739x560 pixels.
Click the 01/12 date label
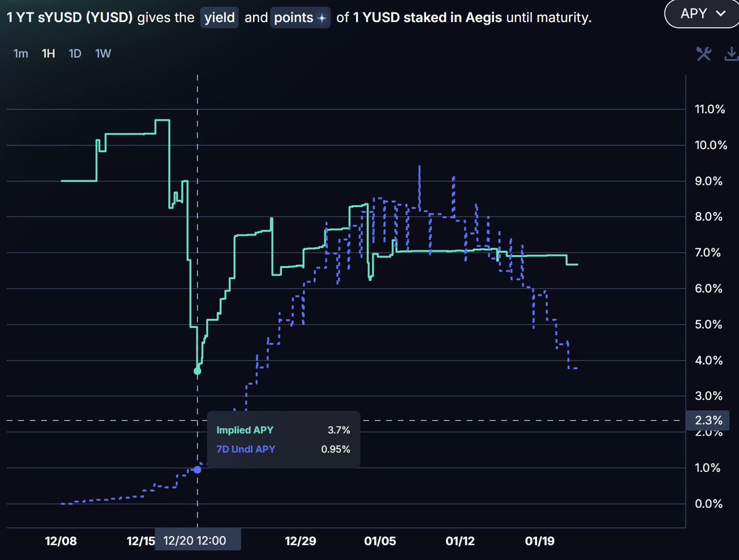[460, 541]
